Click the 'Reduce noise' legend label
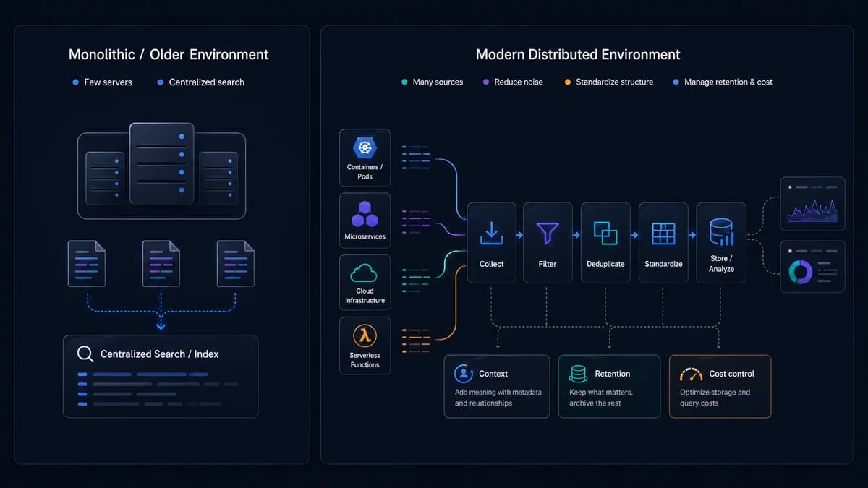The height and width of the screenshot is (488, 868). click(x=519, y=82)
